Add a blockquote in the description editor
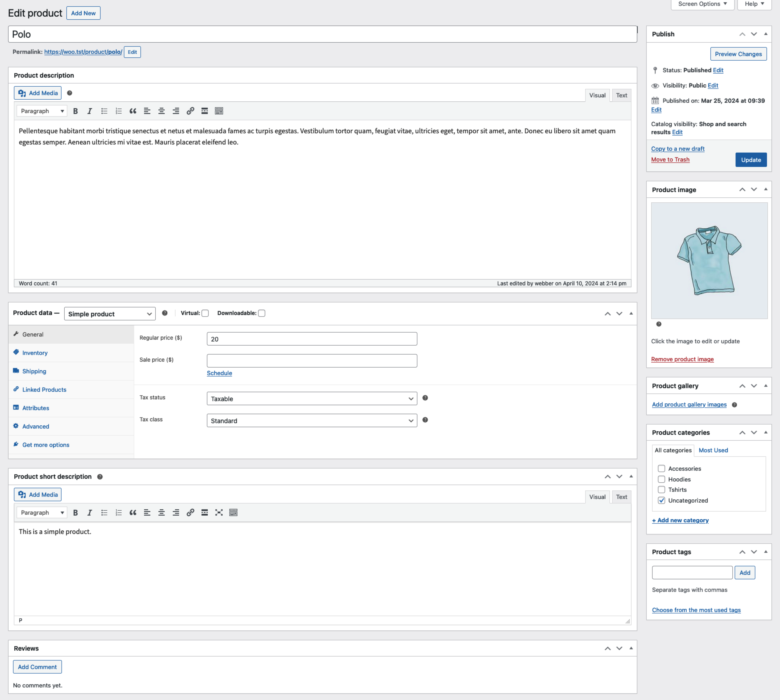This screenshot has width=780, height=700. 133,111
